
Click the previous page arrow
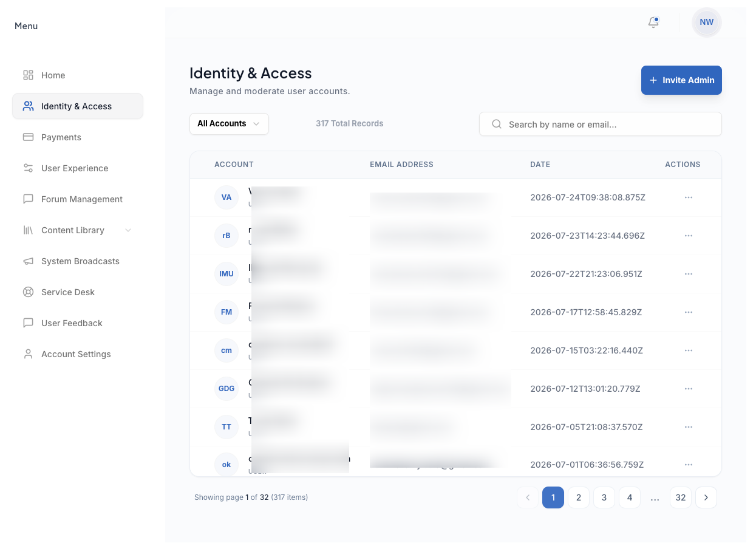pos(528,497)
